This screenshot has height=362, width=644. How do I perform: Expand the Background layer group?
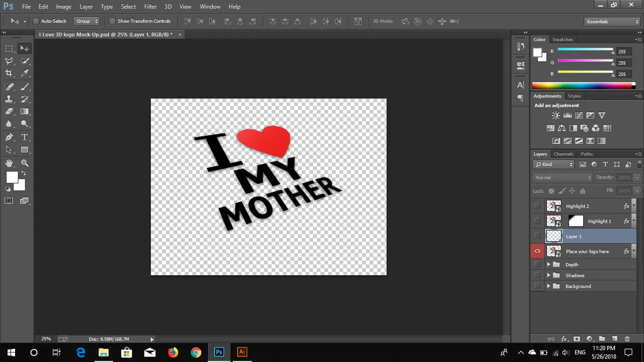click(x=548, y=286)
